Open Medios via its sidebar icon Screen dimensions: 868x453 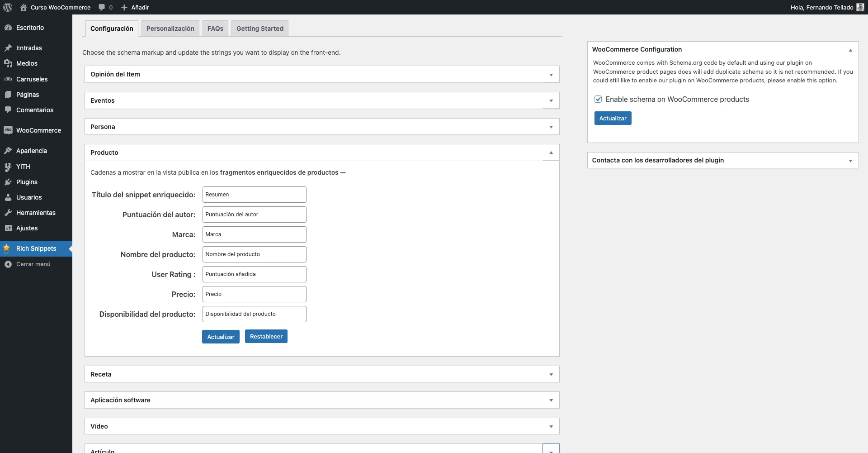[8, 63]
